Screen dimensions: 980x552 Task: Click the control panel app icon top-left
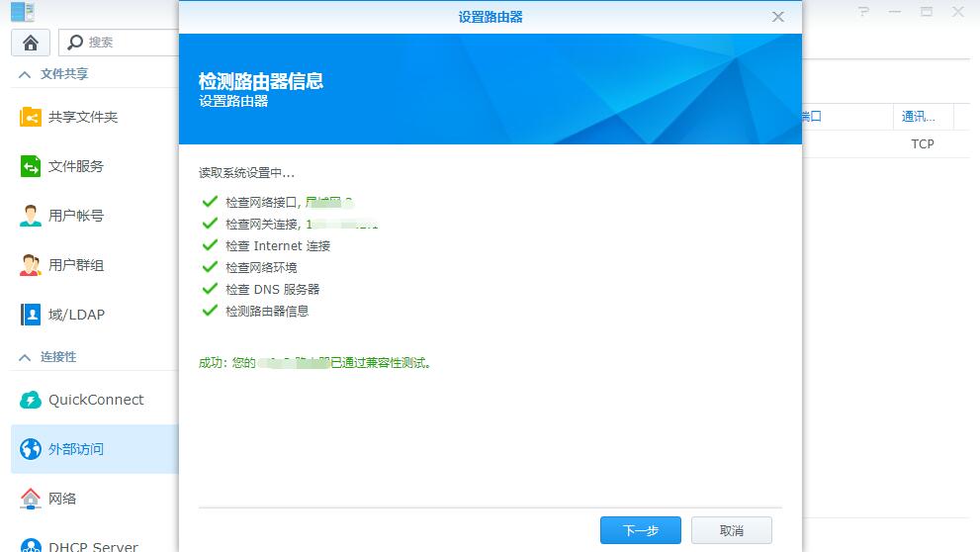point(23,11)
